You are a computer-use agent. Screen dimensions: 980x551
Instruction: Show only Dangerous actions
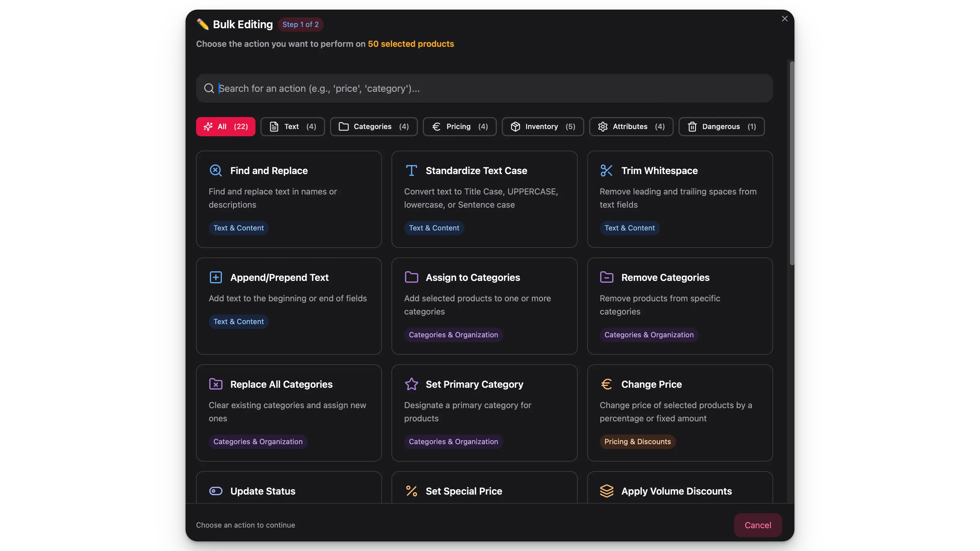(721, 127)
